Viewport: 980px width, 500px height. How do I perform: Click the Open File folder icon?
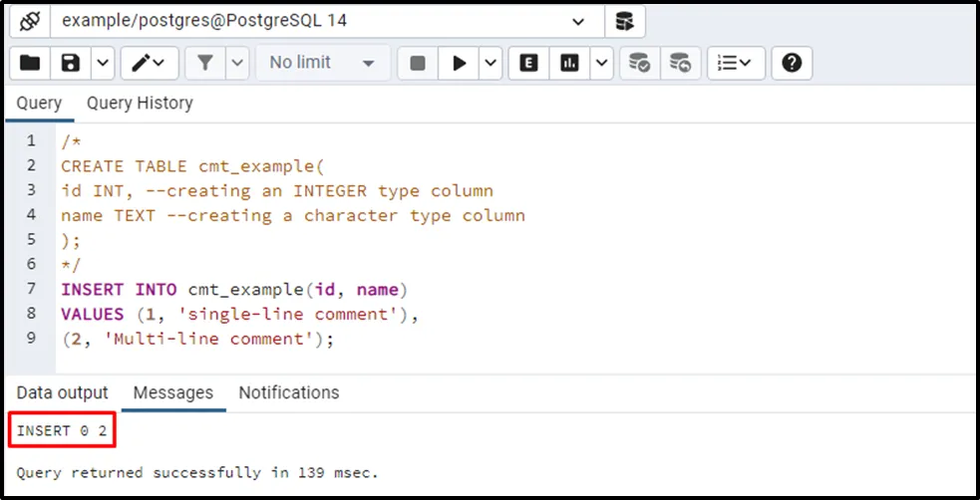(30, 63)
